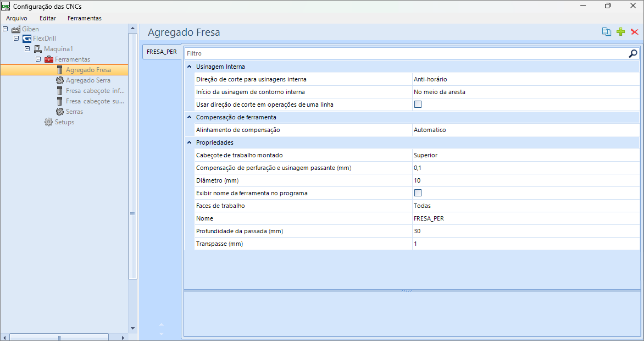Click the magnifier search icon in Filtro

633,53
